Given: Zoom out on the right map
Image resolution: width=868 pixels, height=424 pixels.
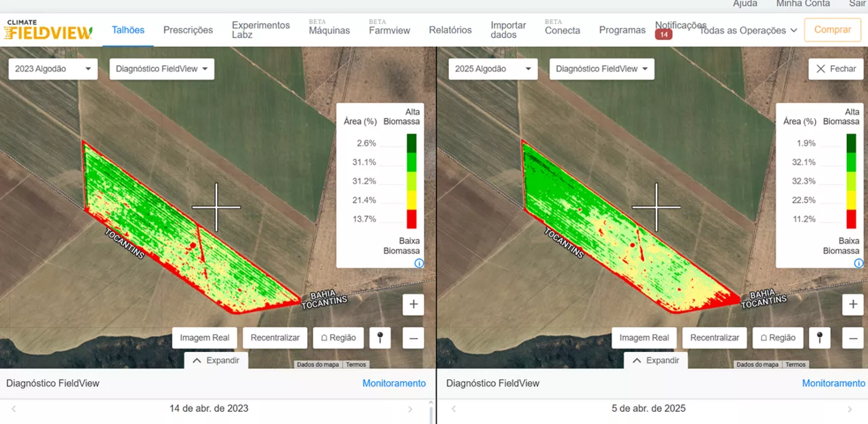Looking at the screenshot, I should [x=853, y=338].
